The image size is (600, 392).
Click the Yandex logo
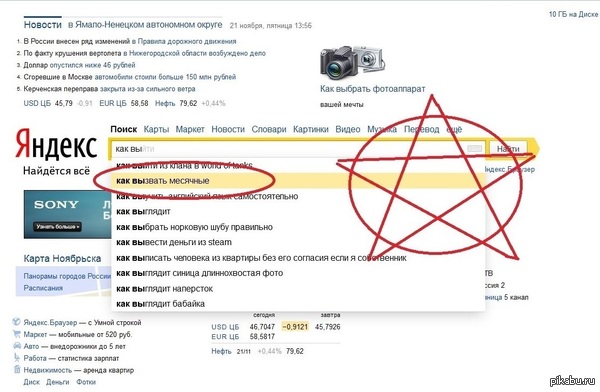pyautogui.click(x=56, y=144)
